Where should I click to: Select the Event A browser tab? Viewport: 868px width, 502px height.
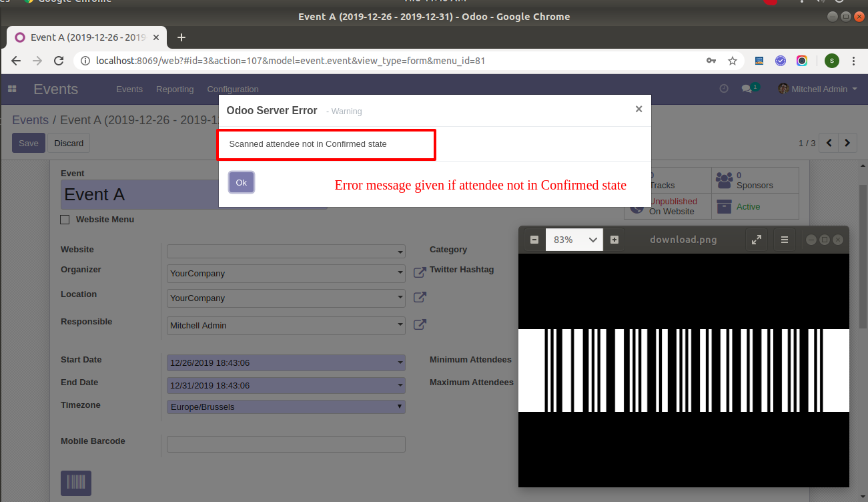87,37
